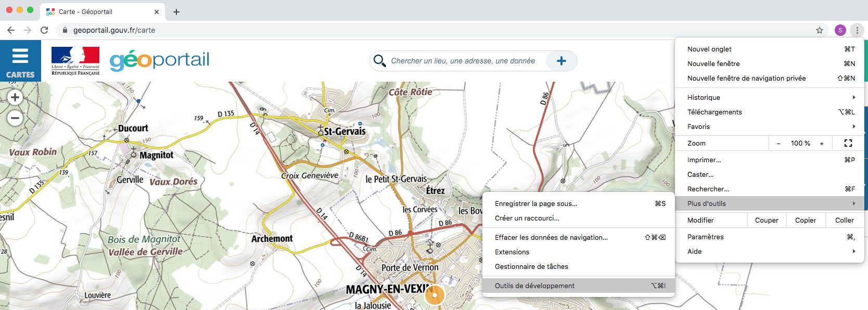Click the Gerville map label
Screen dimensions: 868x310
click(130, 180)
